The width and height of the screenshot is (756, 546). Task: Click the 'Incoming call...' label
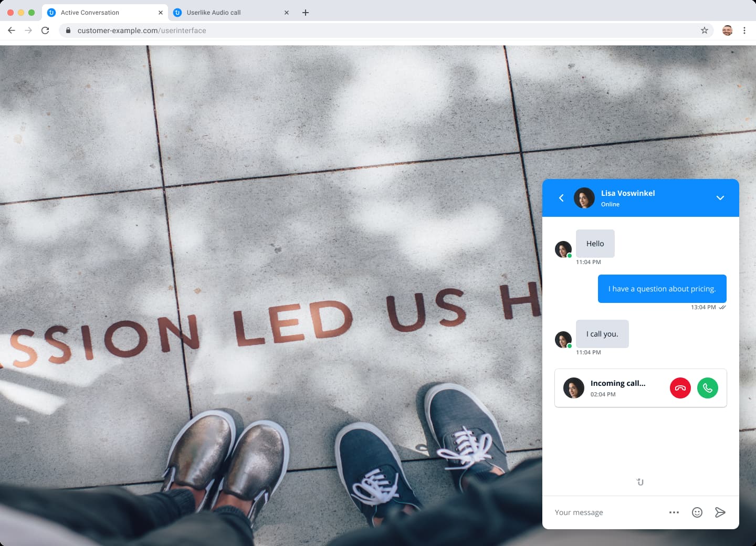click(x=618, y=383)
